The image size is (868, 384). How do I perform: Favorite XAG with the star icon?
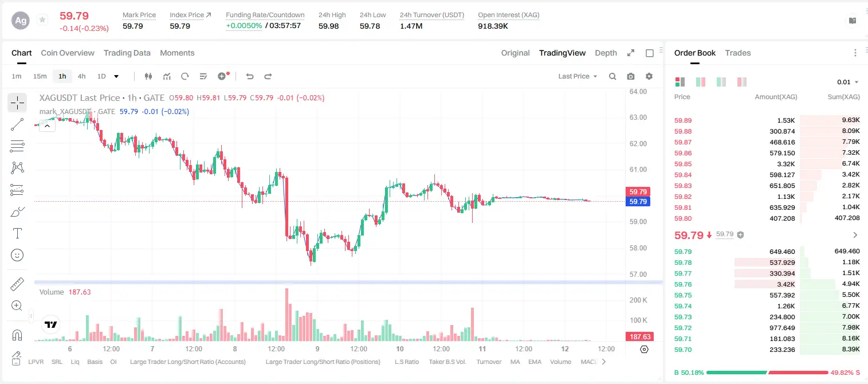coord(42,20)
